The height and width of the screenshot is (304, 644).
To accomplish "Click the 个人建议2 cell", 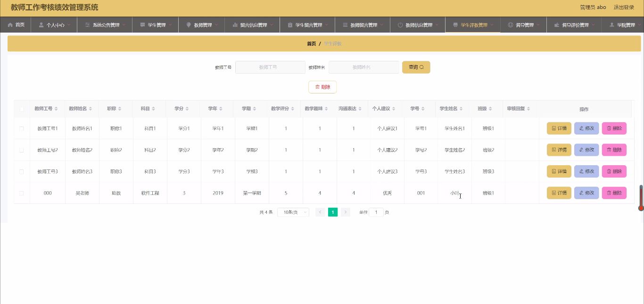I will (x=387, y=150).
